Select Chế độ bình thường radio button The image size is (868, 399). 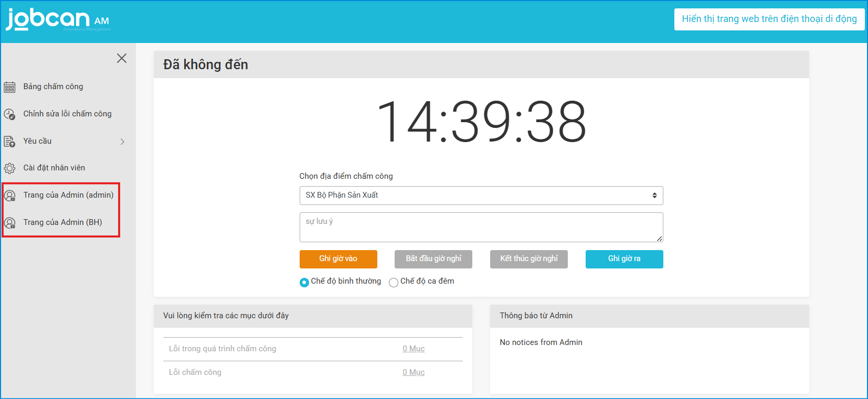304,282
